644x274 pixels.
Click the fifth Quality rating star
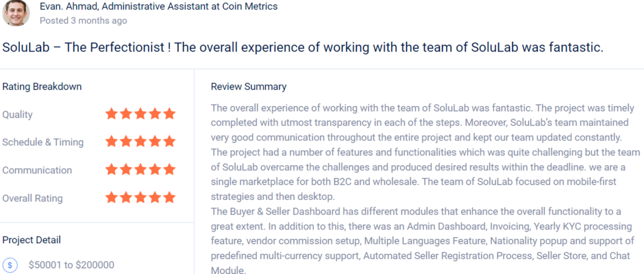[169, 114]
